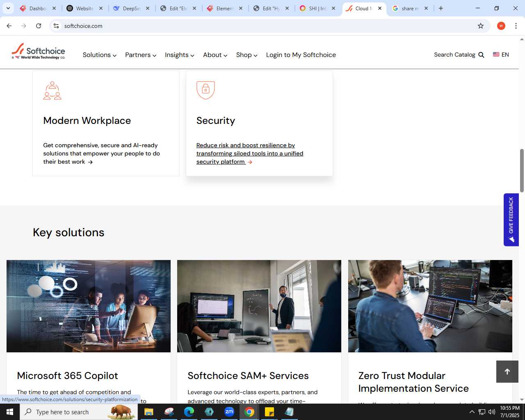The width and height of the screenshot is (525, 420).
Task: Follow the Reduce risk and boost resilience link
Action: coord(249,153)
